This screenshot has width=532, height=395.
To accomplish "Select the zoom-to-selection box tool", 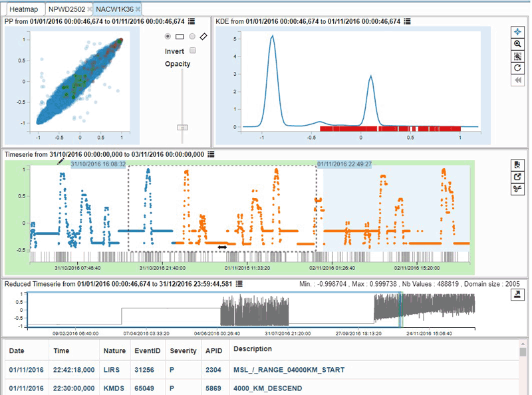I will [x=517, y=57].
